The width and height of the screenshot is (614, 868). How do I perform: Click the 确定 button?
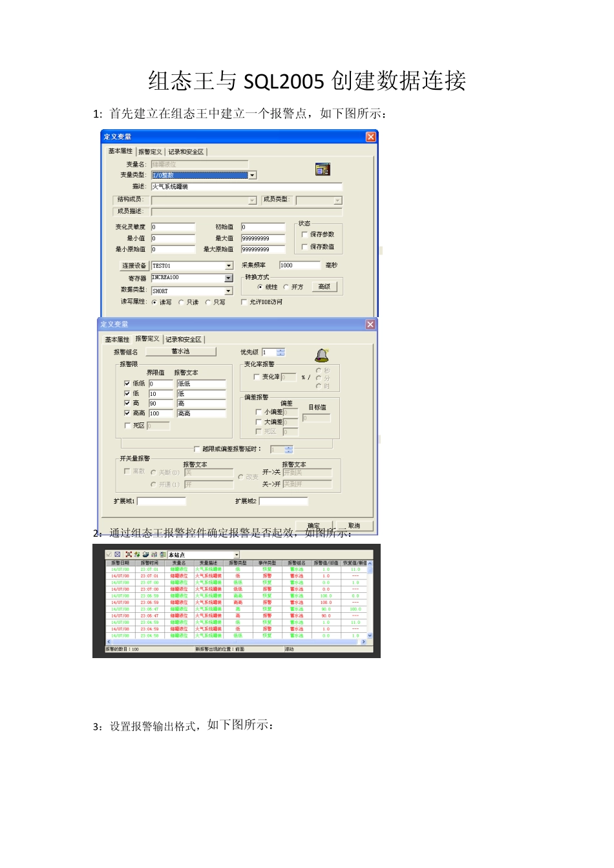(x=314, y=526)
